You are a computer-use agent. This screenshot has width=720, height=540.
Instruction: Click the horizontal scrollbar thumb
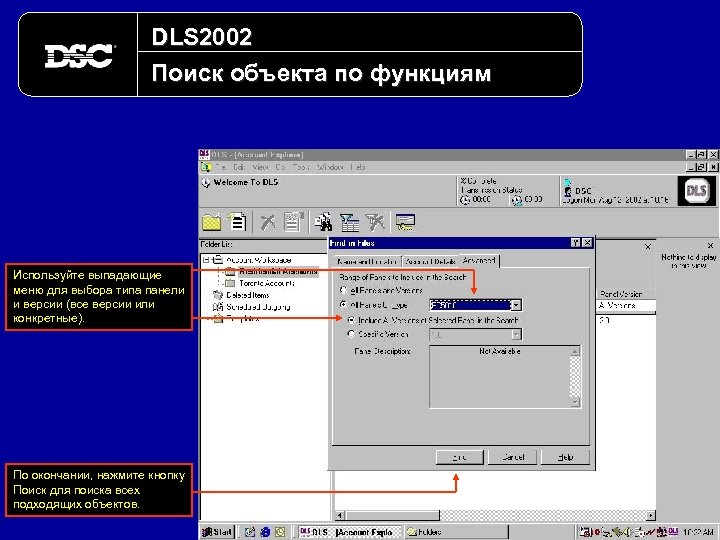pyautogui.click(x=392, y=516)
